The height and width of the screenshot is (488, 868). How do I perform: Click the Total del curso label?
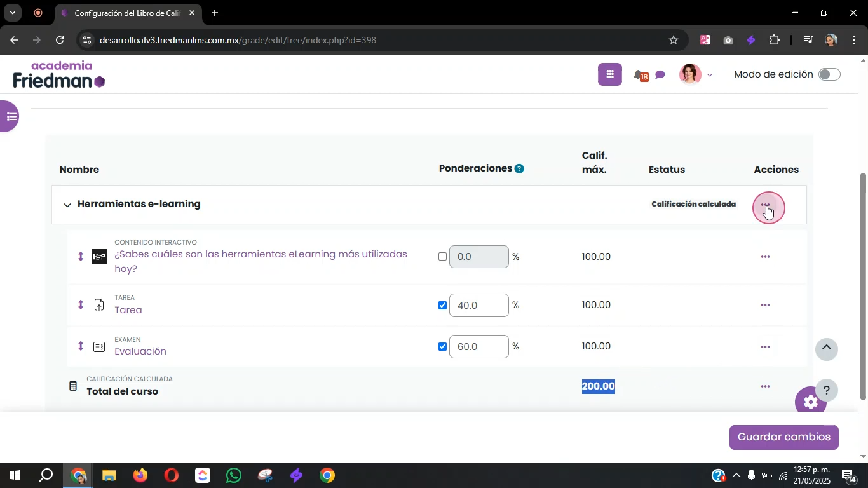click(x=122, y=391)
